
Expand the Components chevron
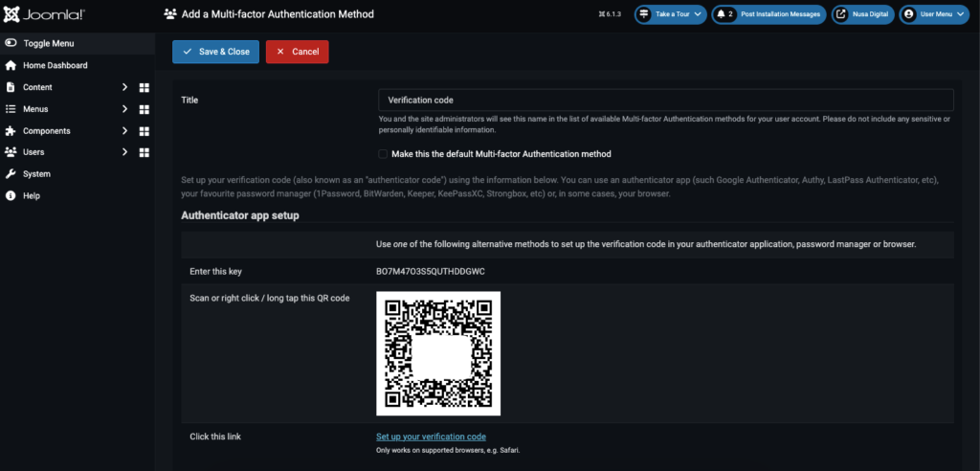click(x=125, y=131)
